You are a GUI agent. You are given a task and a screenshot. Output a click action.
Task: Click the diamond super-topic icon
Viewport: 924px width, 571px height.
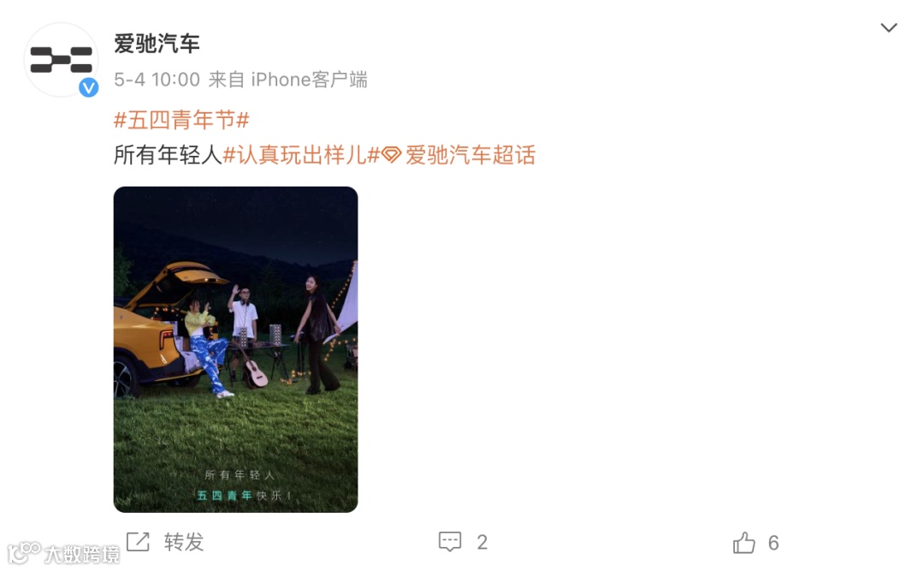point(392,155)
